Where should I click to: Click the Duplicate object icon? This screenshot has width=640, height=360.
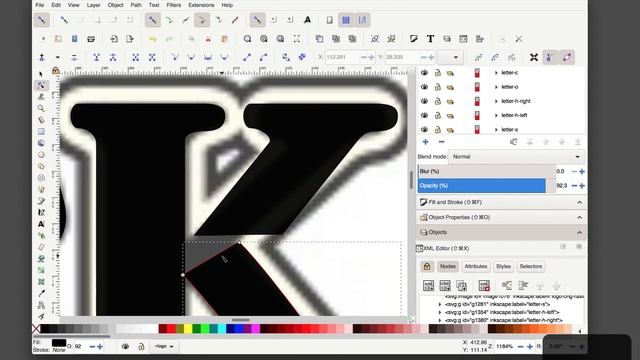point(320,39)
